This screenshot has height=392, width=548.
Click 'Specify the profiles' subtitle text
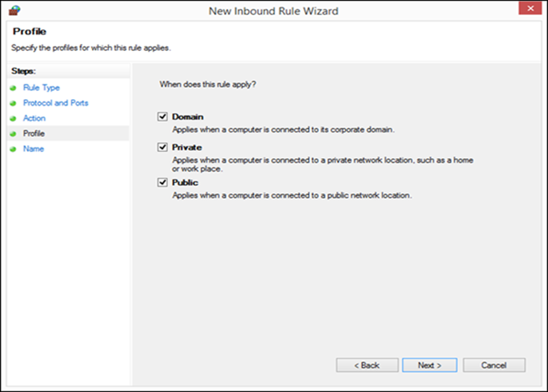tap(91, 48)
